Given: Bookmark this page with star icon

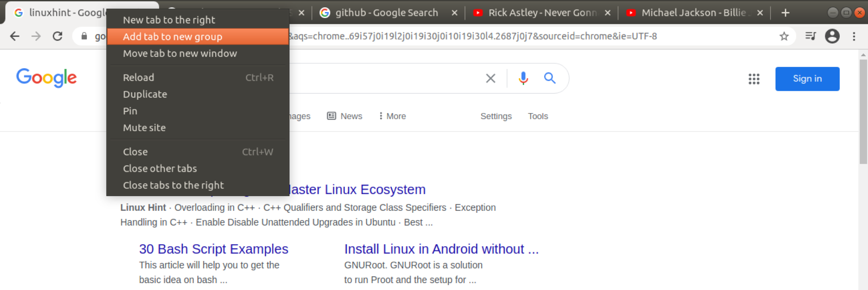Looking at the screenshot, I should [x=784, y=36].
